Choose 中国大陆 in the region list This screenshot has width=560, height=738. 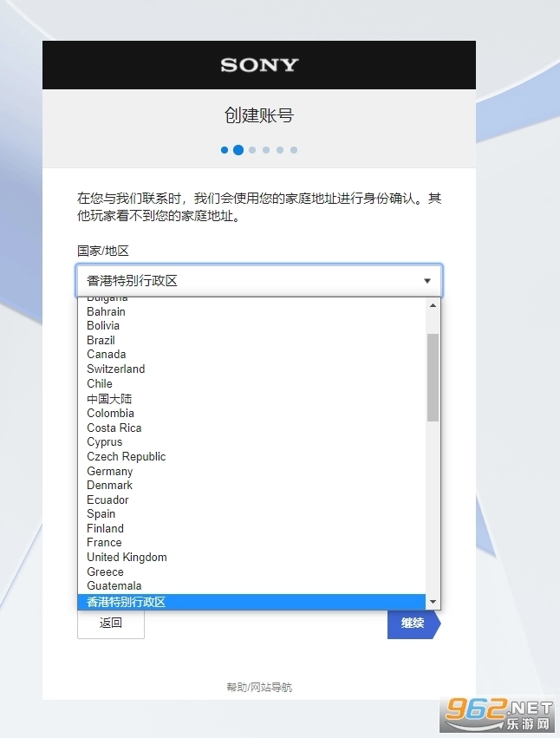[x=109, y=399]
